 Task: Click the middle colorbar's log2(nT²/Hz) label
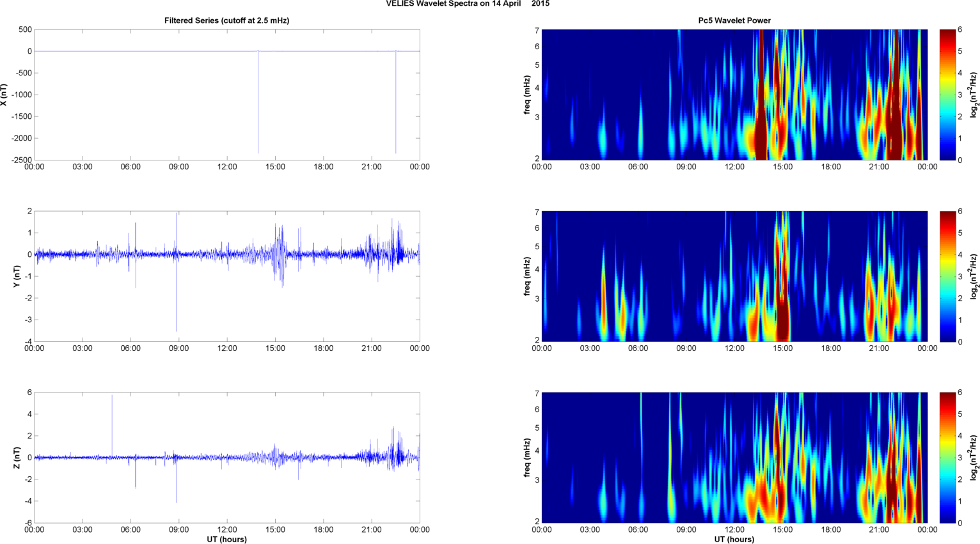974,276
